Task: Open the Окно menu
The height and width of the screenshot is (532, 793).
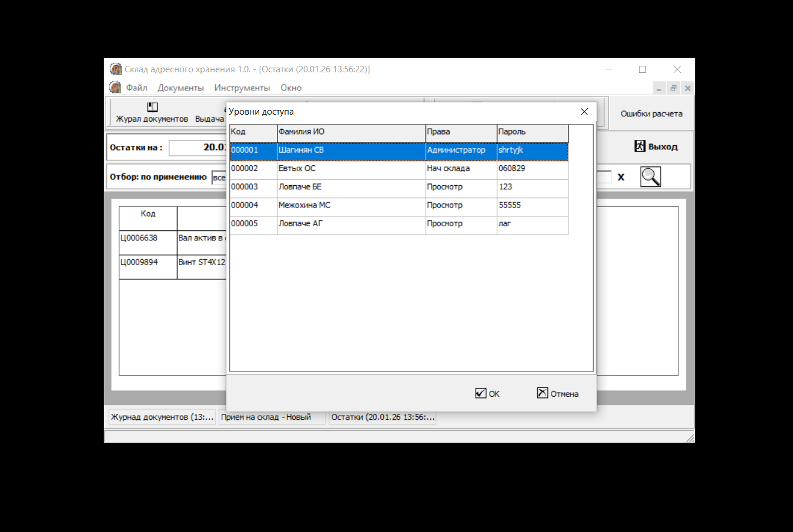Action: pos(291,88)
